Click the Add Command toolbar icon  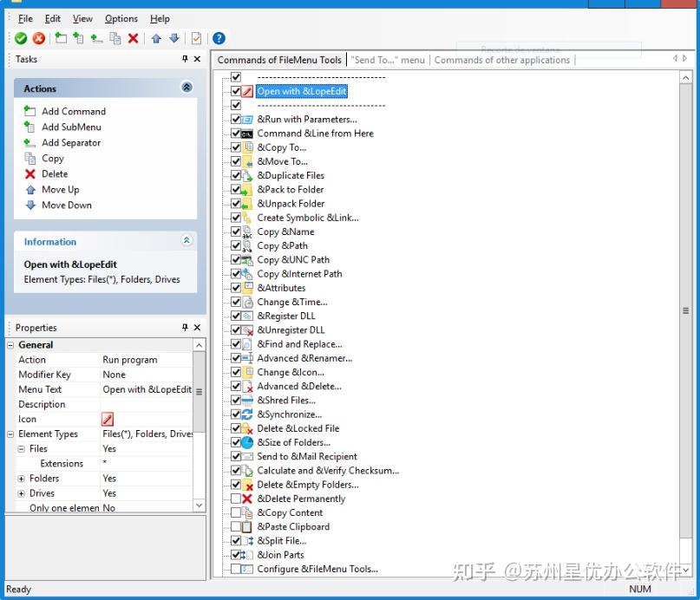(61, 38)
